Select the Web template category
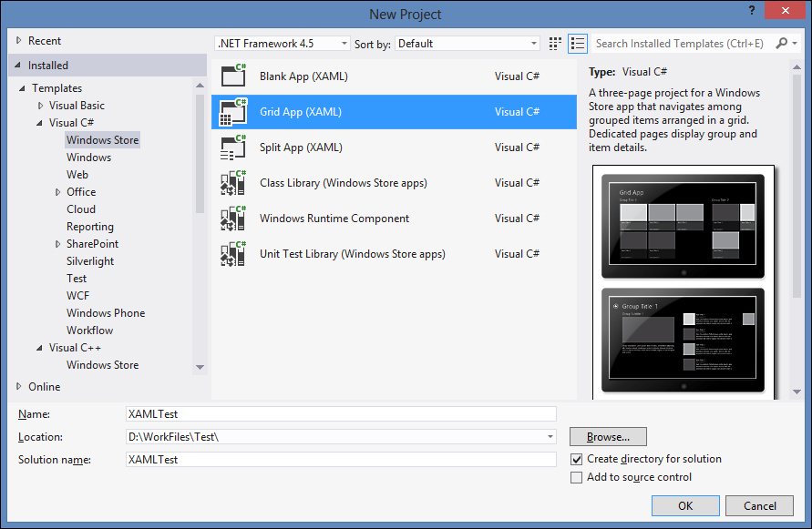This screenshot has height=529, width=812. pyautogui.click(x=77, y=175)
